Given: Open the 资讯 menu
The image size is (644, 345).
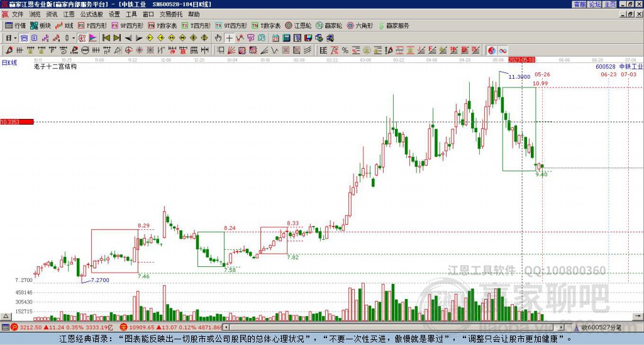Looking at the screenshot, I should tap(52, 14).
